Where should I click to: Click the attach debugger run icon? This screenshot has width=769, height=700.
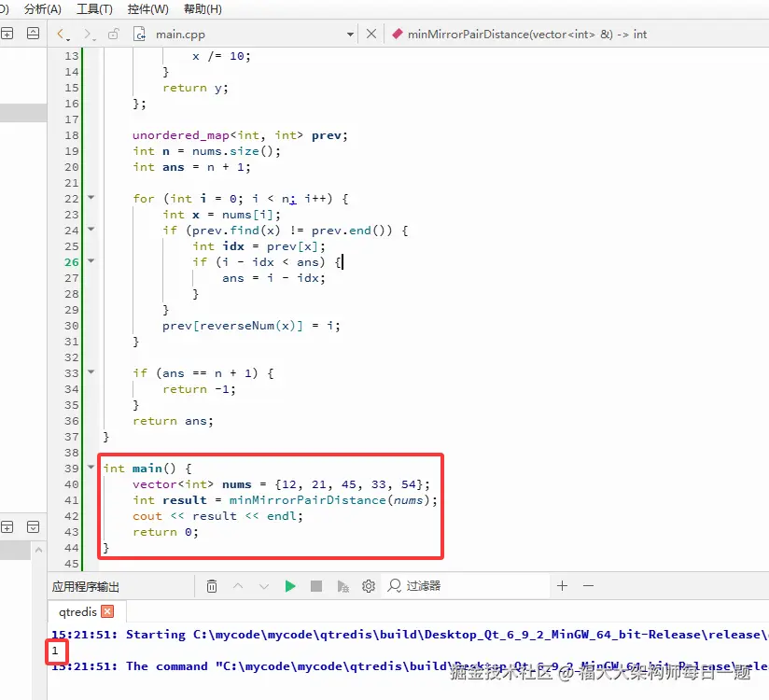[343, 586]
